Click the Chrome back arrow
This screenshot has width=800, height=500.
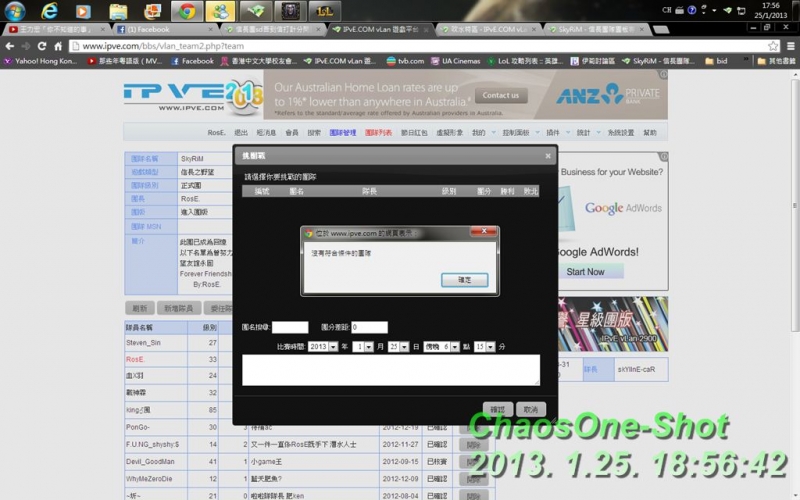point(10,46)
